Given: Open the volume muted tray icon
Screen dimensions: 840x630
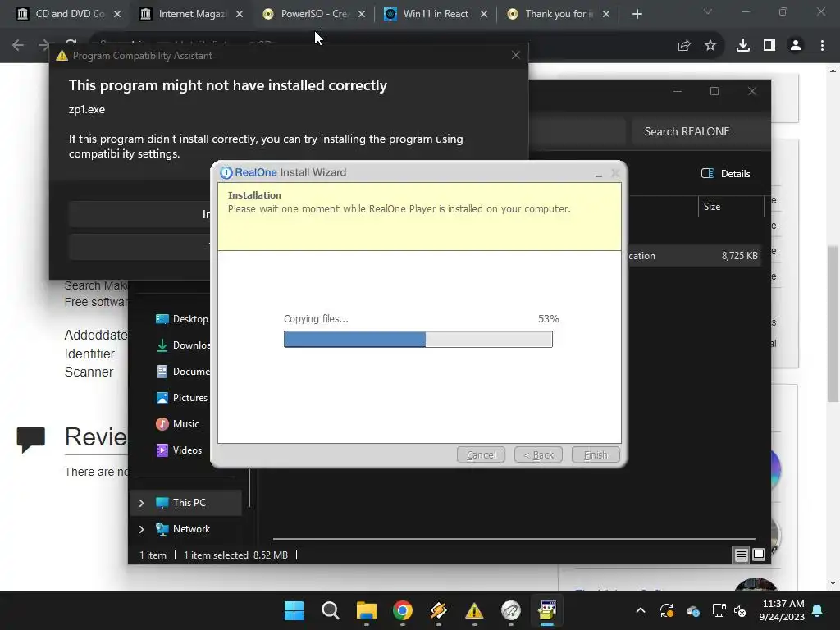Looking at the screenshot, I should point(740,610).
